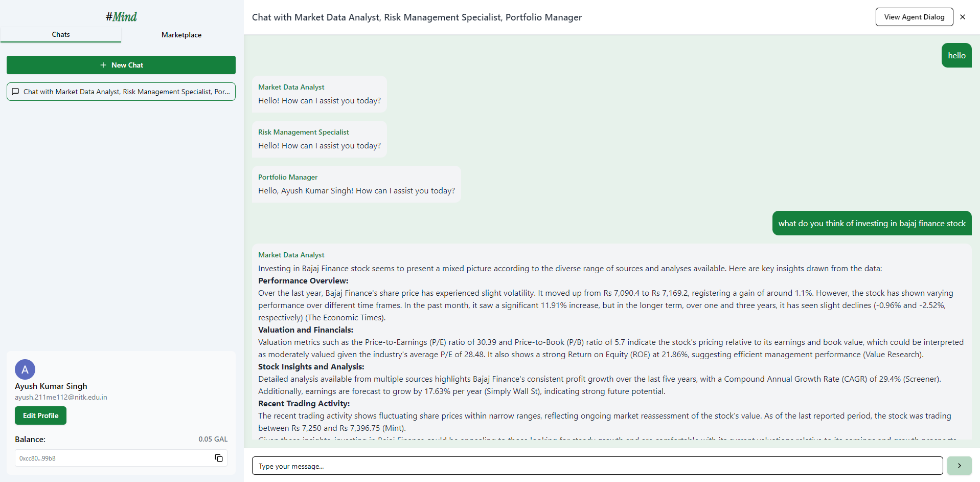Click the 'what do you think of investing' message
The width and height of the screenshot is (980, 482).
point(872,223)
